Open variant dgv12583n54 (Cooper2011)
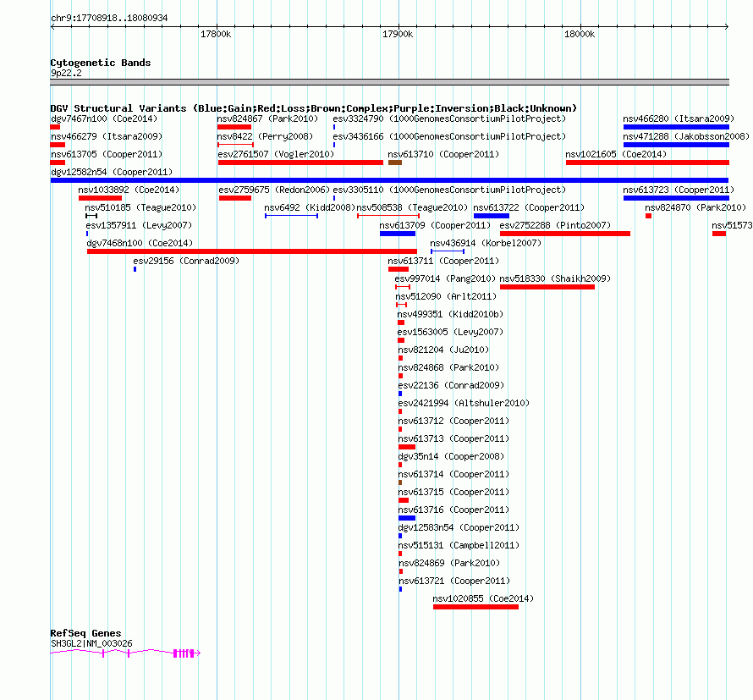Screen dimensions: 753x700 (x=459, y=527)
